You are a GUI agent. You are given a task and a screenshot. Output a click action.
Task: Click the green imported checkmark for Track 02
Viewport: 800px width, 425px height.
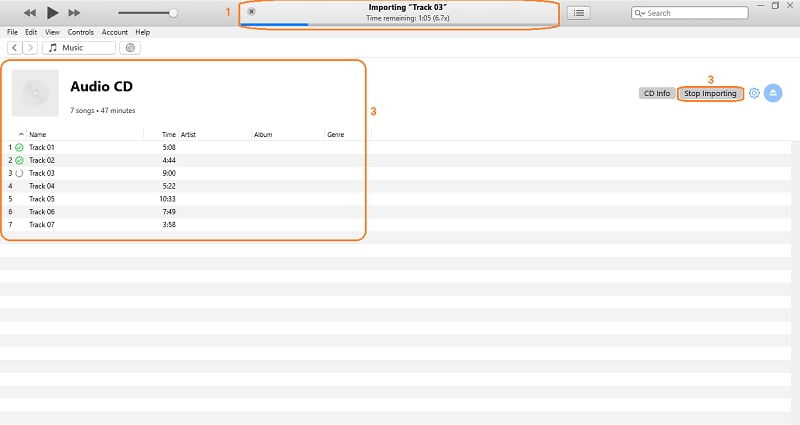tap(19, 160)
